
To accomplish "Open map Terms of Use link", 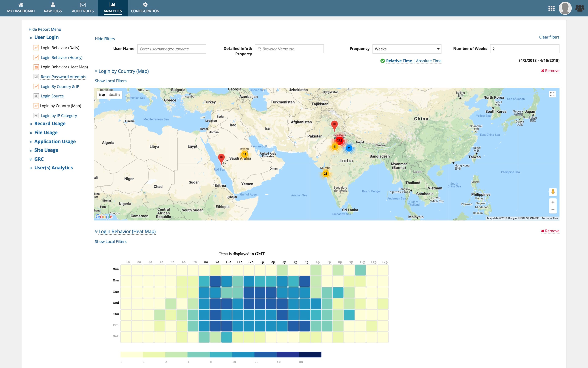I will click(x=550, y=218).
